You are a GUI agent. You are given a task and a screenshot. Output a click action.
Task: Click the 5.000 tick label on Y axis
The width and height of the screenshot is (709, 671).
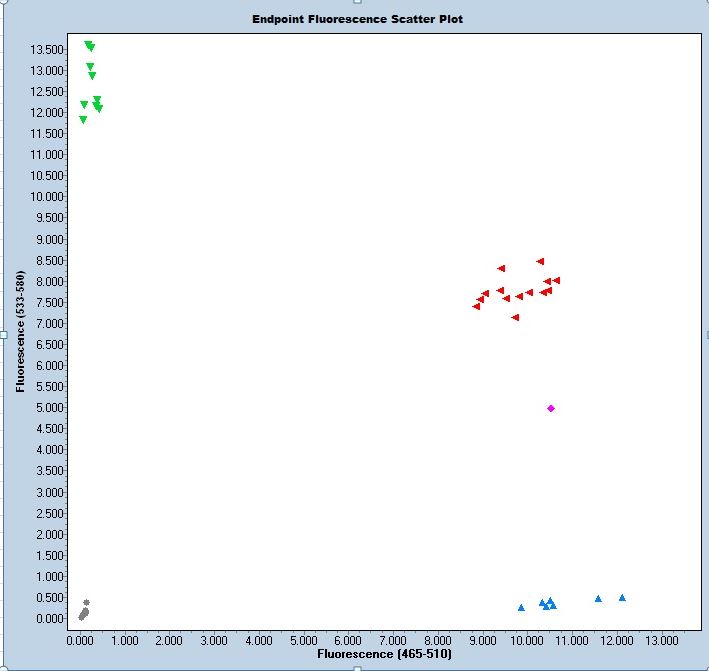tap(51, 408)
